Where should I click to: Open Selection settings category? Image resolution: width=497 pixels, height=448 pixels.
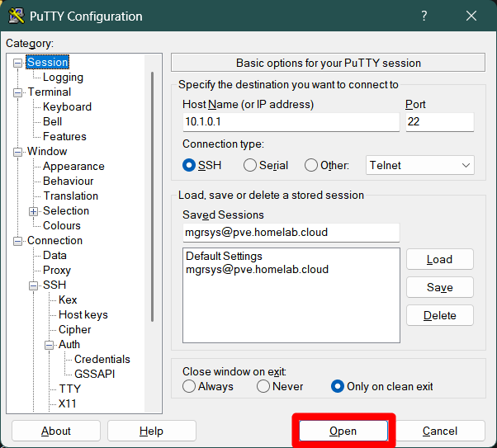(x=65, y=210)
